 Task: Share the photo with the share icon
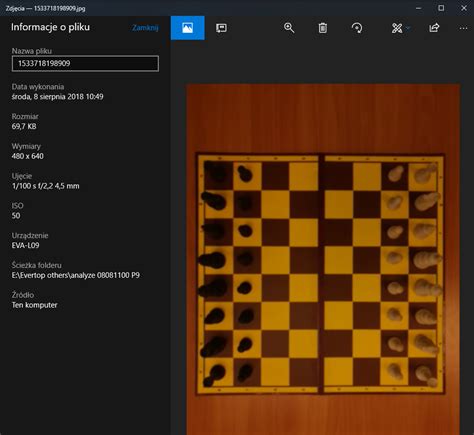tap(434, 28)
